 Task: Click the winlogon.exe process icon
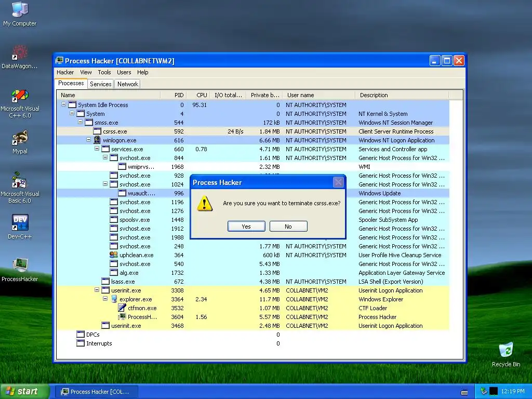[97, 140]
